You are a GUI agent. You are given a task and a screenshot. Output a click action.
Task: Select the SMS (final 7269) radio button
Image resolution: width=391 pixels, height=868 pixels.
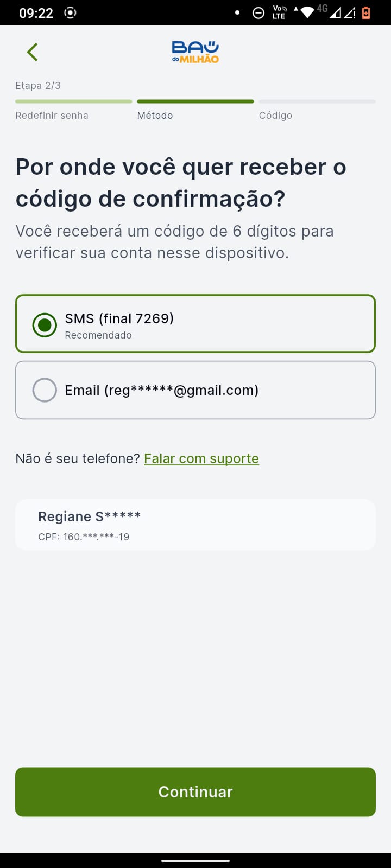[x=45, y=325]
